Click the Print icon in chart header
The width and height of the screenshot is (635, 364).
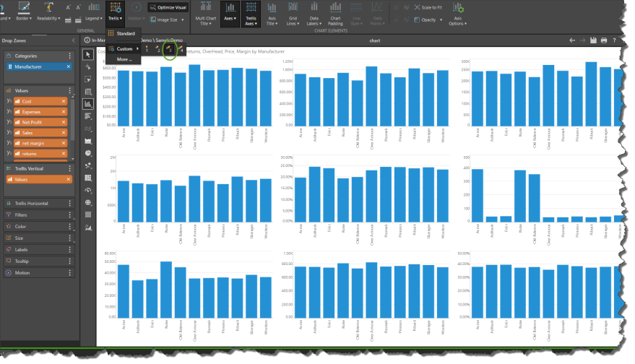(603, 40)
